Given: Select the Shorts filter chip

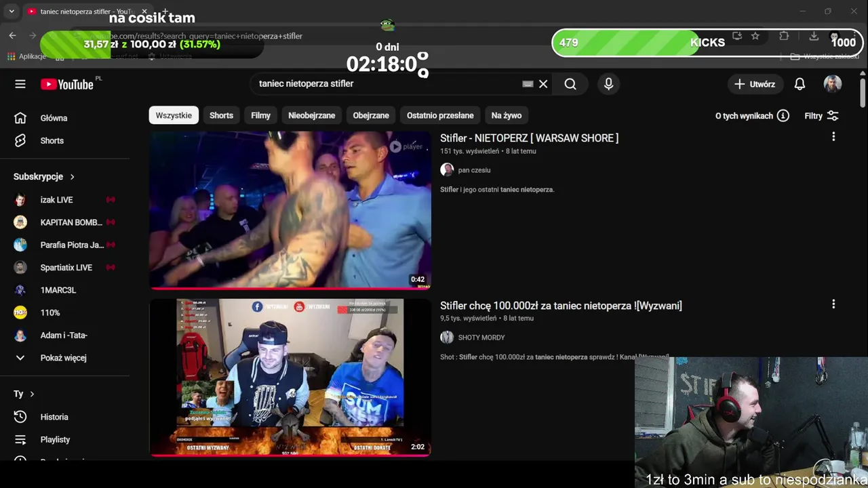Looking at the screenshot, I should point(221,115).
